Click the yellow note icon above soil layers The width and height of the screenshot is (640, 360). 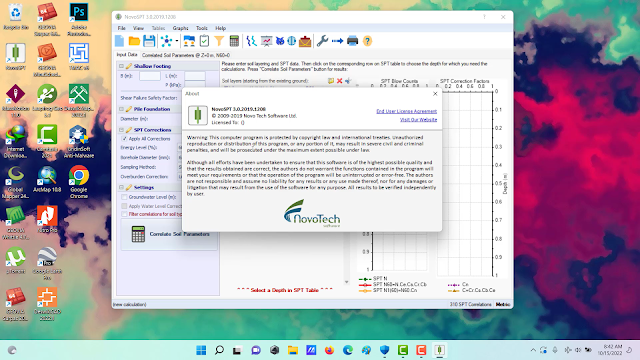[x=331, y=81]
